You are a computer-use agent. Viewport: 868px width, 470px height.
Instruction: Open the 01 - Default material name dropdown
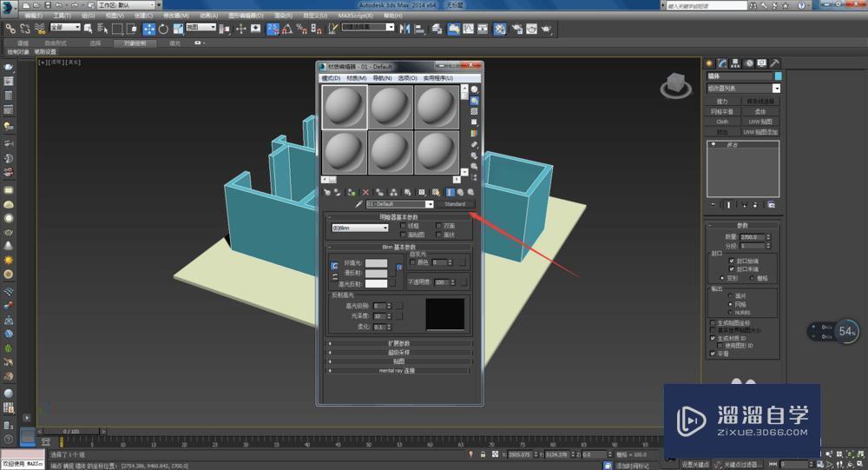pos(429,204)
